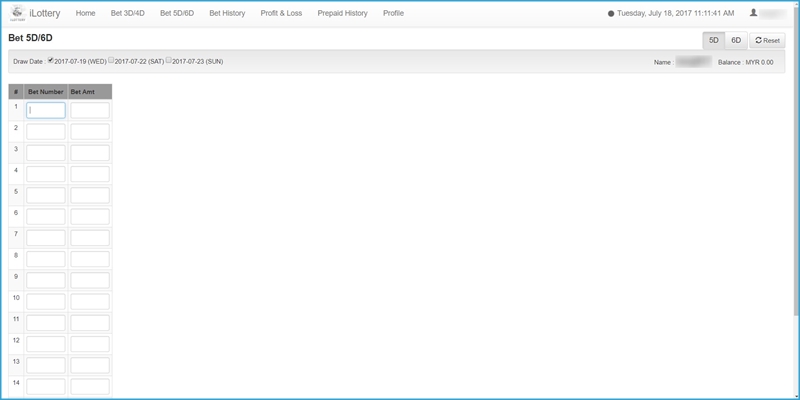Switch to the 5D bet mode
The height and width of the screenshot is (400, 800).
714,41
